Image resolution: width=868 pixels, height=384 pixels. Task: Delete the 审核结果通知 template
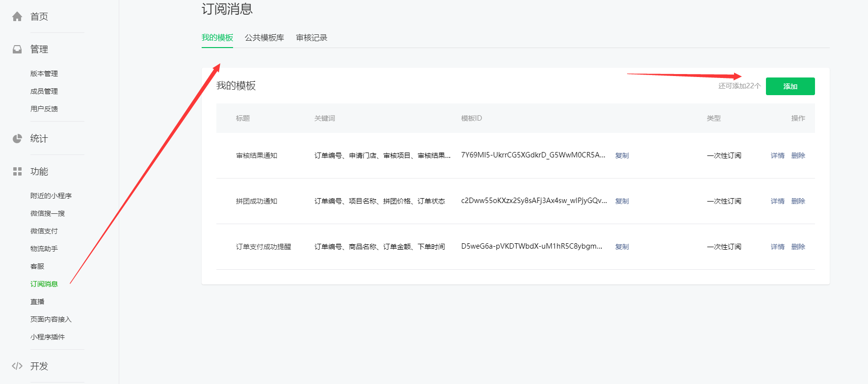click(798, 155)
